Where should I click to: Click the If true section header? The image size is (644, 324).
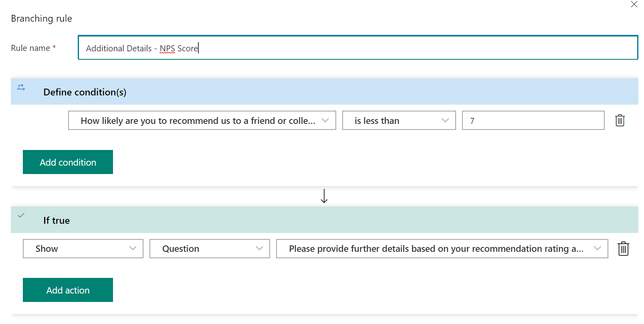coord(324,220)
